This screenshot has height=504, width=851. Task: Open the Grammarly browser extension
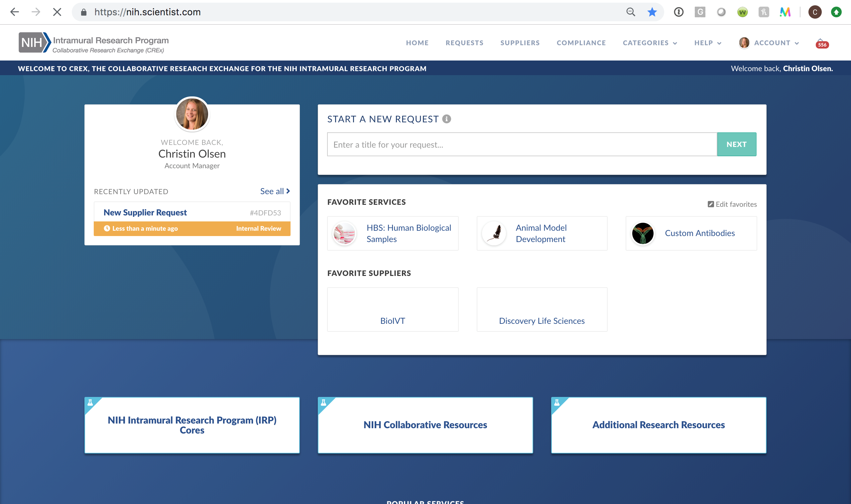point(700,12)
